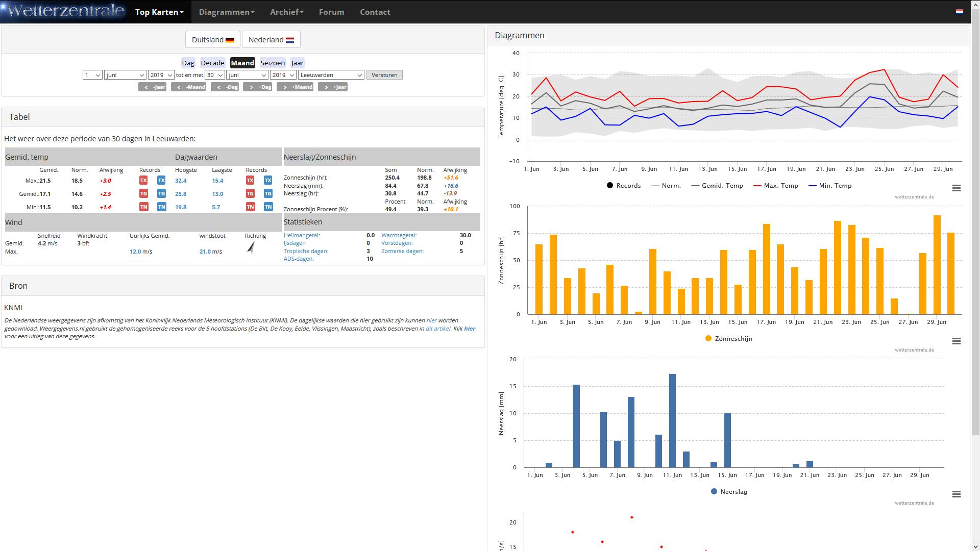980x551 pixels.
Task: Switch to the Seizoen period tab
Action: pos(273,63)
